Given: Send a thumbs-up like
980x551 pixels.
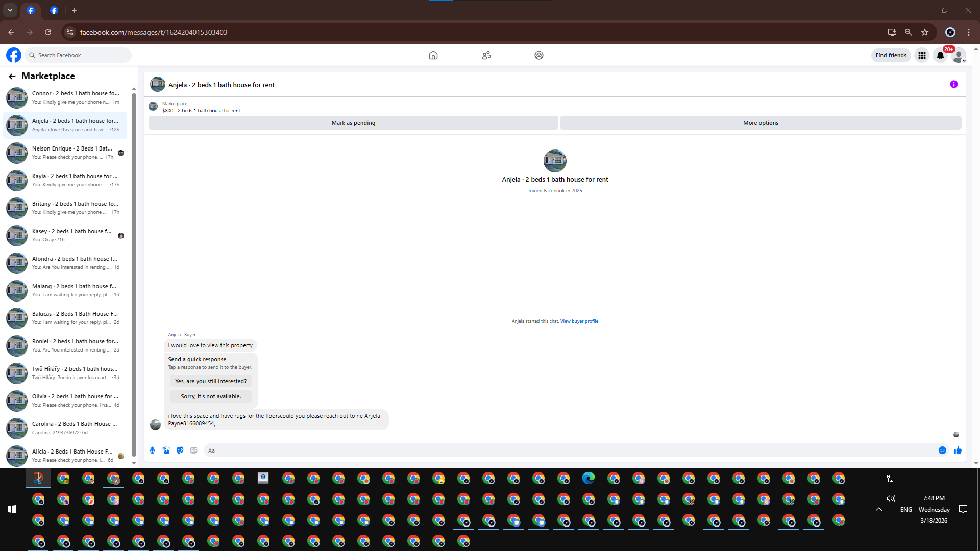Looking at the screenshot, I should click(x=958, y=450).
